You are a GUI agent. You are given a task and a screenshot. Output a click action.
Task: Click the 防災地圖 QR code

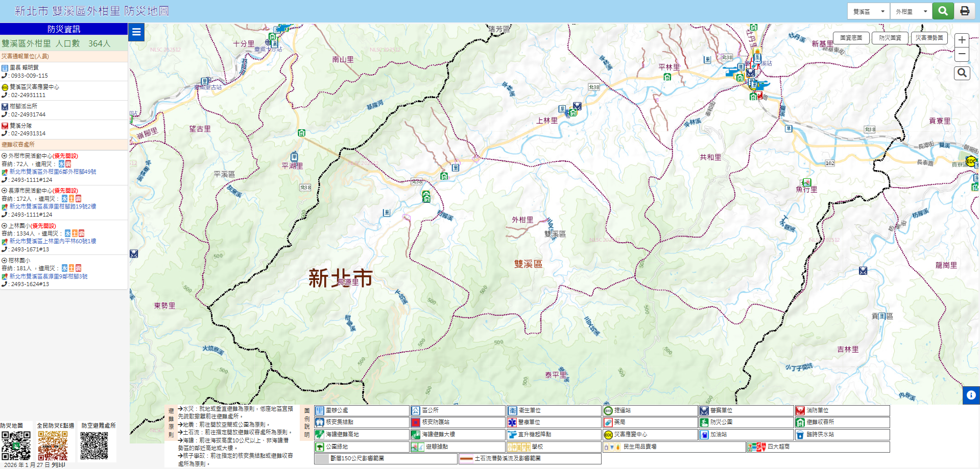pyautogui.click(x=16, y=446)
